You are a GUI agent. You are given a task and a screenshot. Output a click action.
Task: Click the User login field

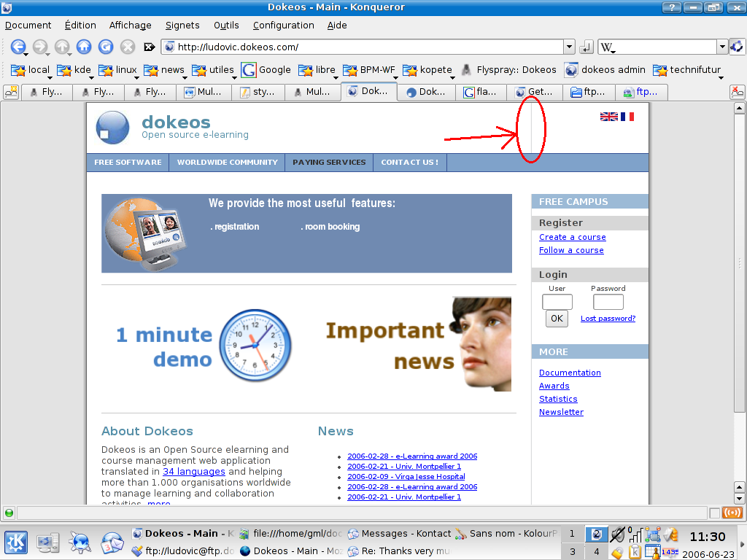[x=557, y=302]
